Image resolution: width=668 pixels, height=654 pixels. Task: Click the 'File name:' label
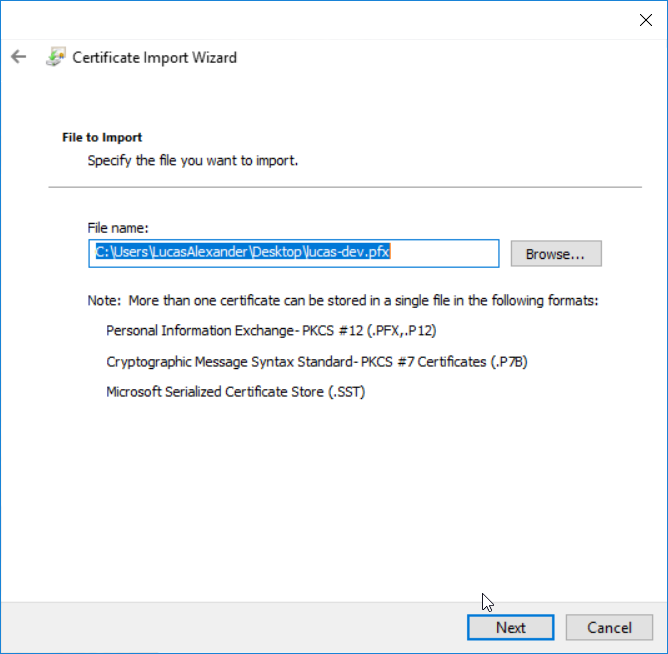[118, 228]
